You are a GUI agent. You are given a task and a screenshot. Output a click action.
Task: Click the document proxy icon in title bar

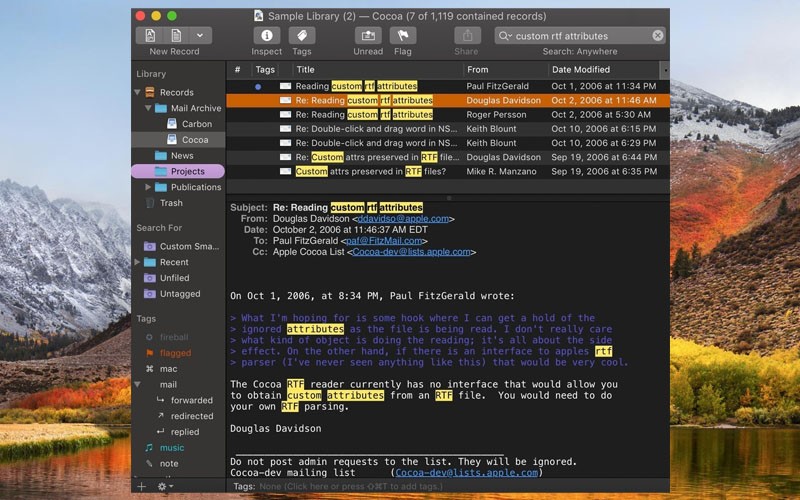tap(259, 16)
